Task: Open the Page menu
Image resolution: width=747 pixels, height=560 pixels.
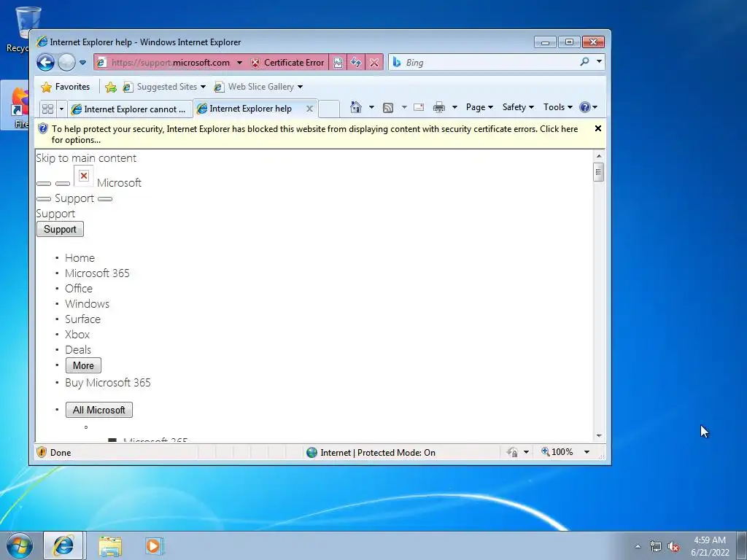Action: pyautogui.click(x=479, y=107)
